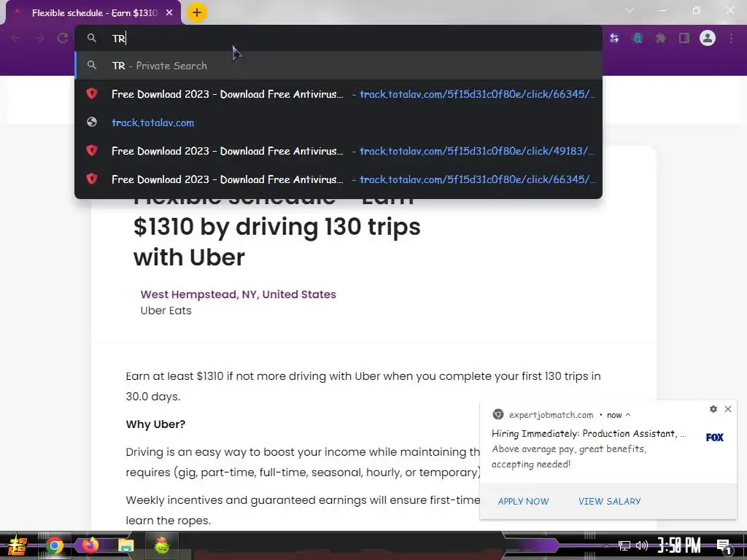Viewport: 747px width, 560px height.
Task: Choose the track.totalav.com suggestion
Action: tap(338, 122)
